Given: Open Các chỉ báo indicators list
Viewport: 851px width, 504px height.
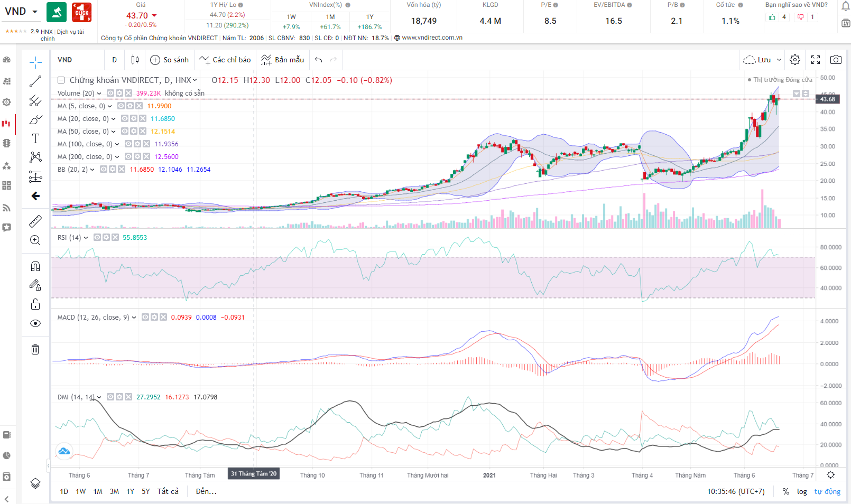Looking at the screenshot, I should pos(225,60).
